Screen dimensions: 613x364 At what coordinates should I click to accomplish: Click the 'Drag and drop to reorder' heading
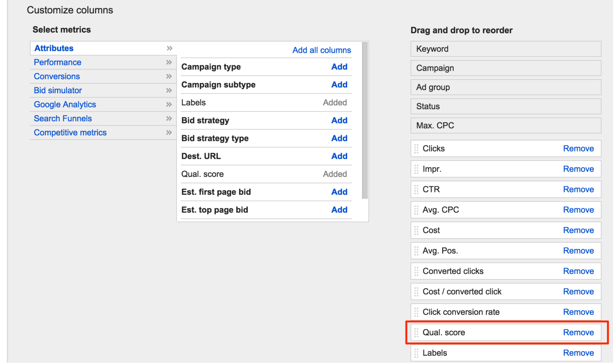461,30
